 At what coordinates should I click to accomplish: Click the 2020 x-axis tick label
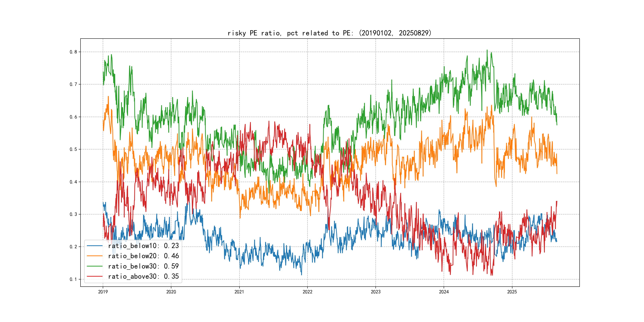(171, 292)
